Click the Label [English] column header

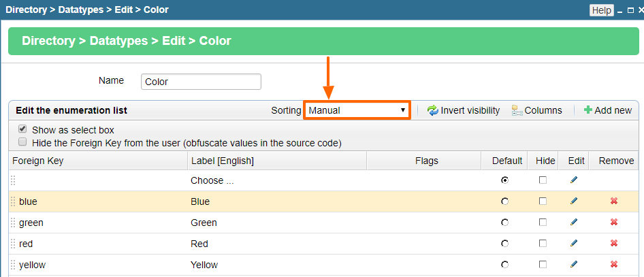point(222,161)
